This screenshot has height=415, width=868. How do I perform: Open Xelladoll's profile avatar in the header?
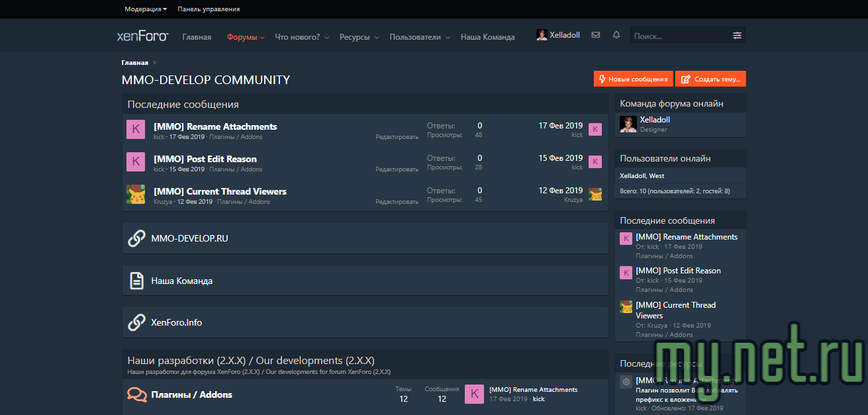(541, 34)
